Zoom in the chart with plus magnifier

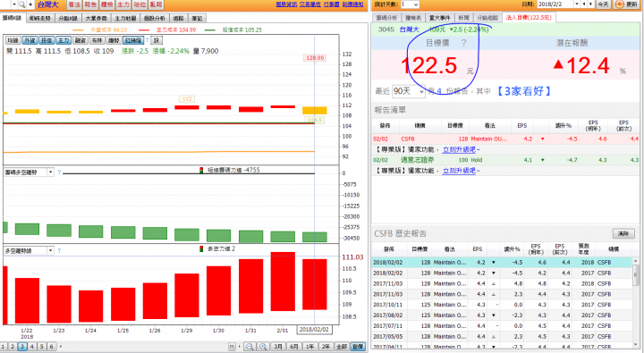pyautogui.click(x=263, y=347)
